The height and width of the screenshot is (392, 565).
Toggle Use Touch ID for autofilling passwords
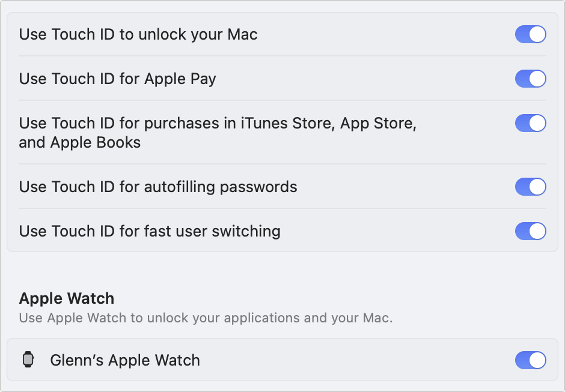[x=530, y=187]
